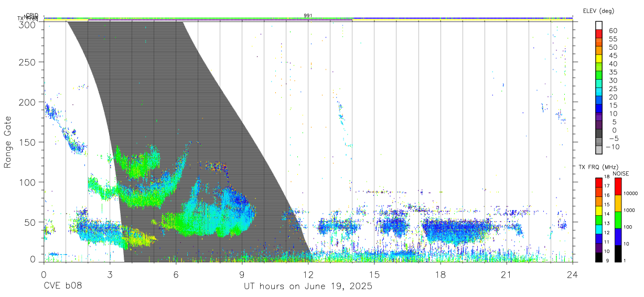Click the green 13–14 MHz TX FRQ swatch
Viewport: 644px width, 297px height.
pyautogui.click(x=598, y=219)
